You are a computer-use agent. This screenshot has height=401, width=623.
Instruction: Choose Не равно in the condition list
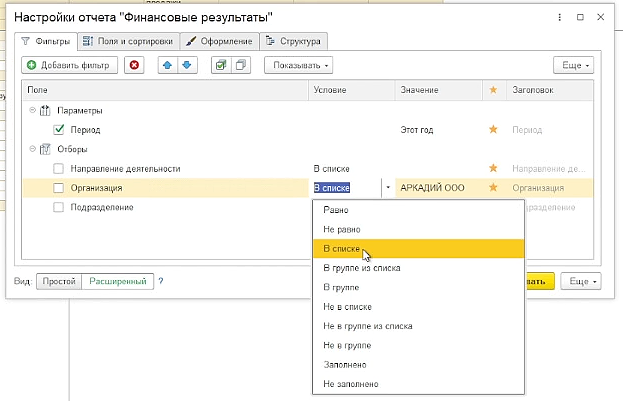(418, 229)
